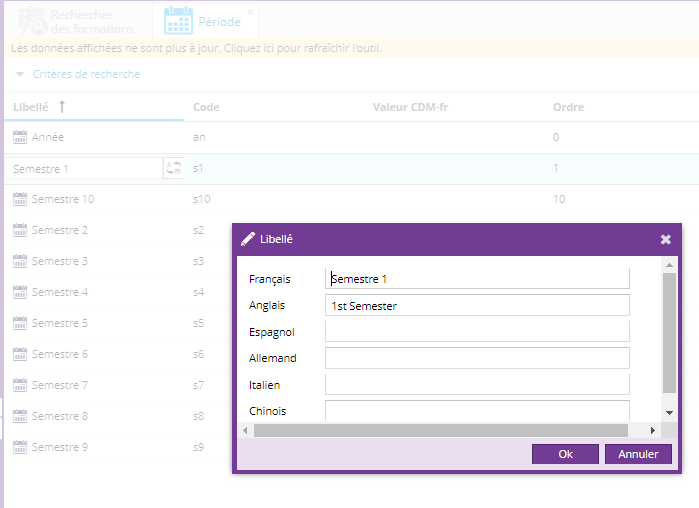This screenshot has width=699, height=508.
Task: Click into the Espagnol text field
Action: tap(477, 331)
